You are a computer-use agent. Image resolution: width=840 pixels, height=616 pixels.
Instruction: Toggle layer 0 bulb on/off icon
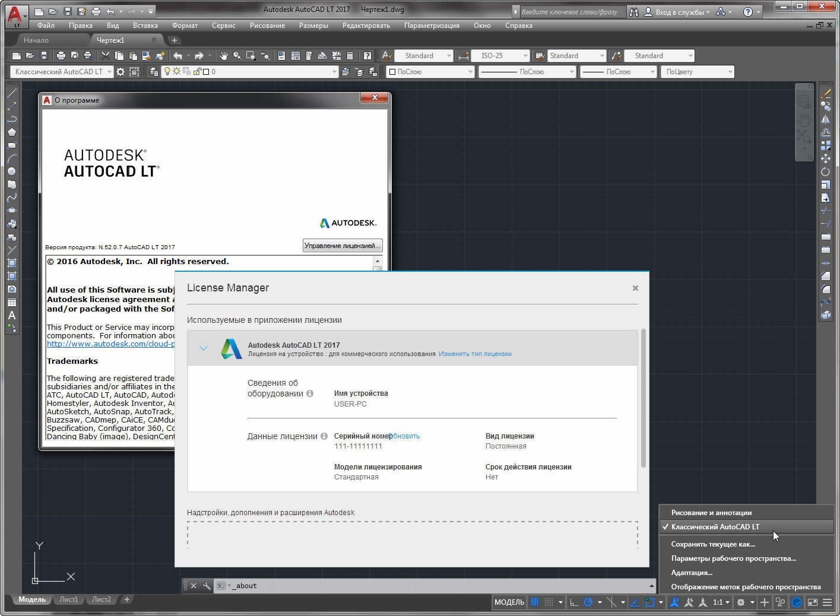tap(168, 72)
